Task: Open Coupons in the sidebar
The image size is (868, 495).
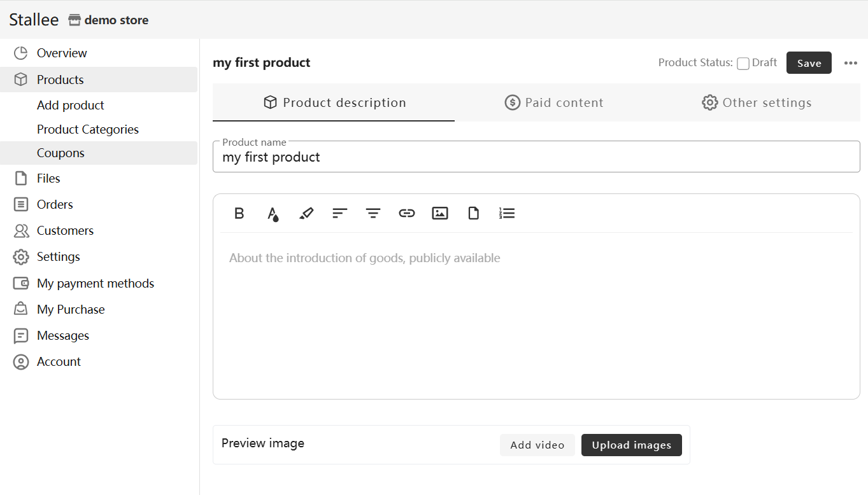Action: tap(60, 153)
